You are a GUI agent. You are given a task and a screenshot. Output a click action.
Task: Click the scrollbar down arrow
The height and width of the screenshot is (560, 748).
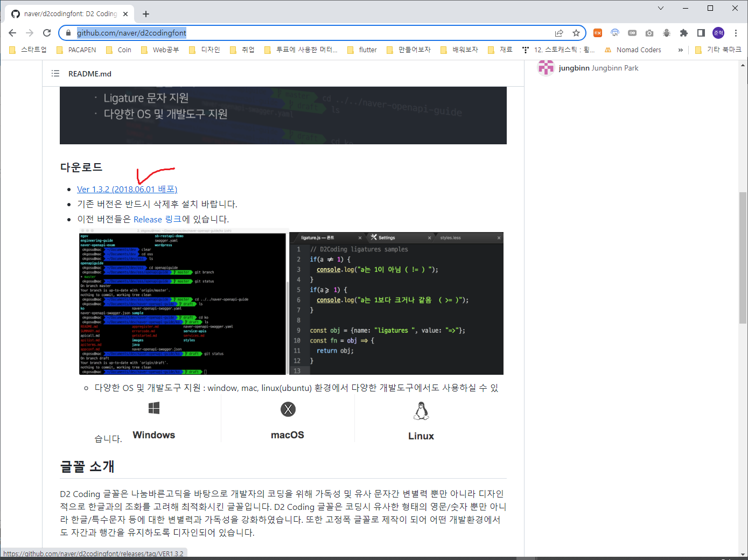(743, 555)
